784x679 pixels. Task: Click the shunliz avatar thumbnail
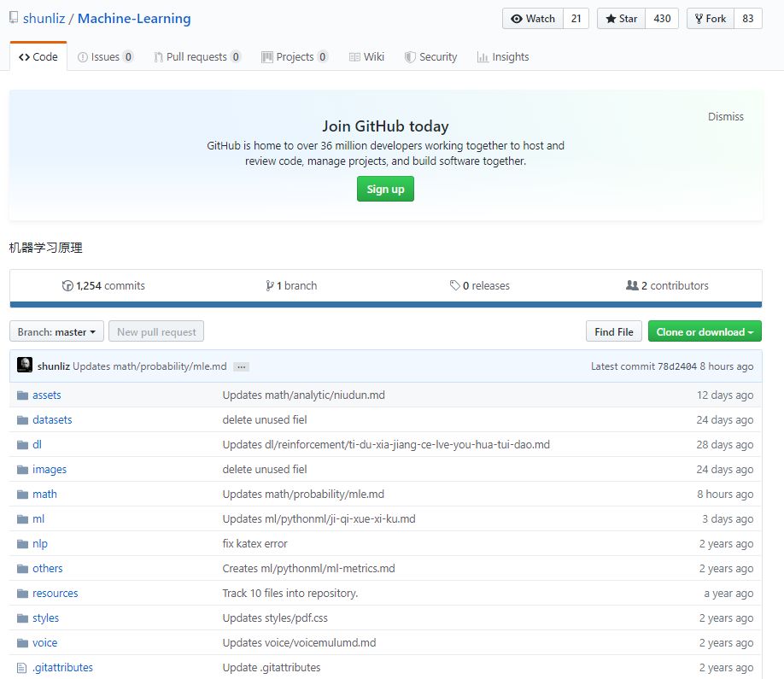(25, 365)
